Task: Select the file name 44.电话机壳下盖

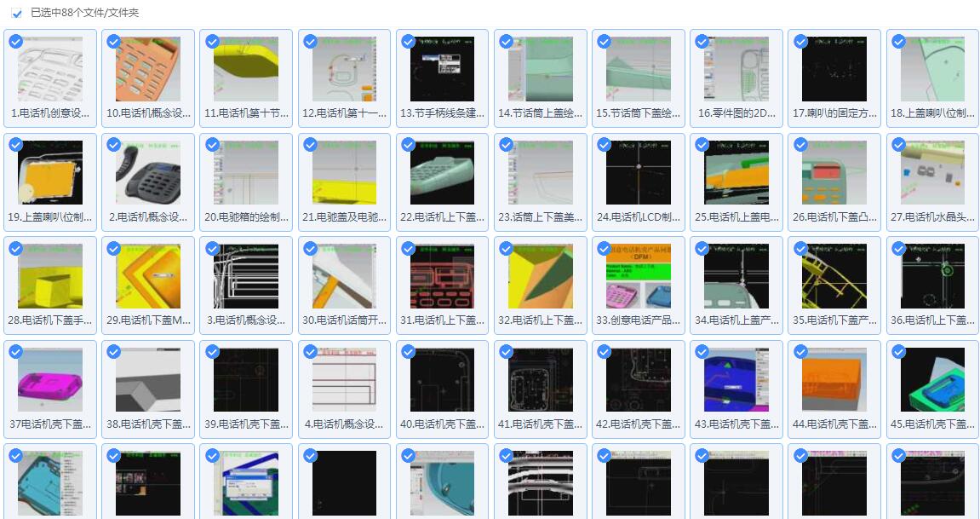Action: tap(834, 424)
